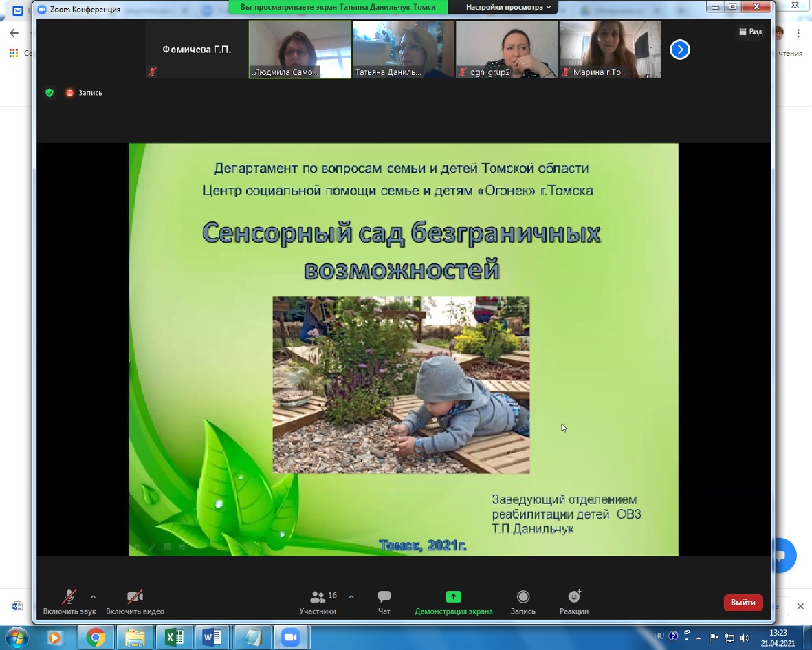Click the green encryption shield icon
This screenshot has width=812, height=650.
pos(50,93)
